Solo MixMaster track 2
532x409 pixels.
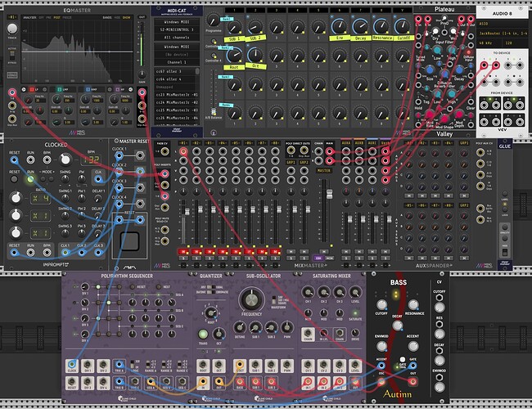tap(196, 258)
